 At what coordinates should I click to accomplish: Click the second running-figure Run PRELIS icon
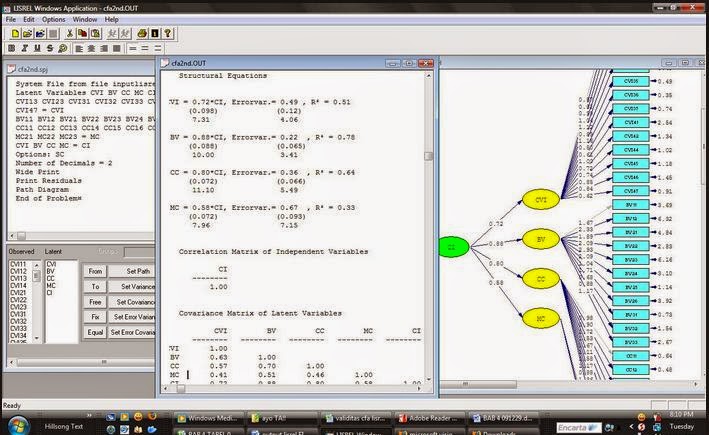125,33
